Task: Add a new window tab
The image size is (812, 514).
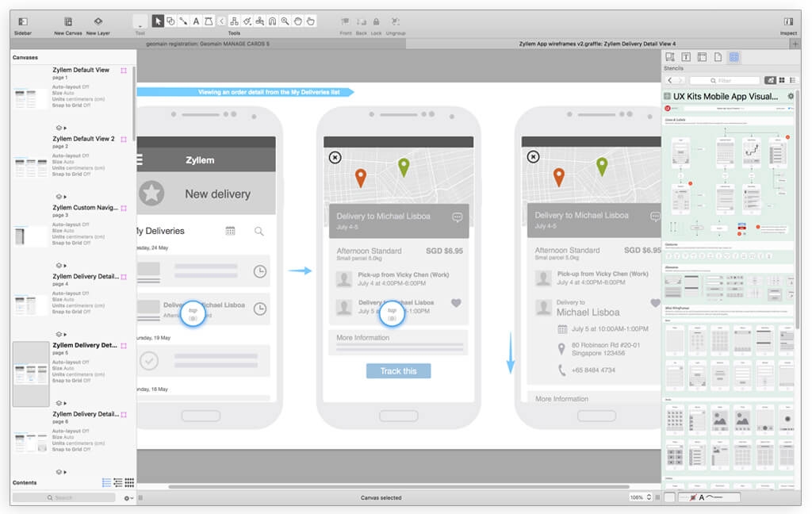Action: 795,44
